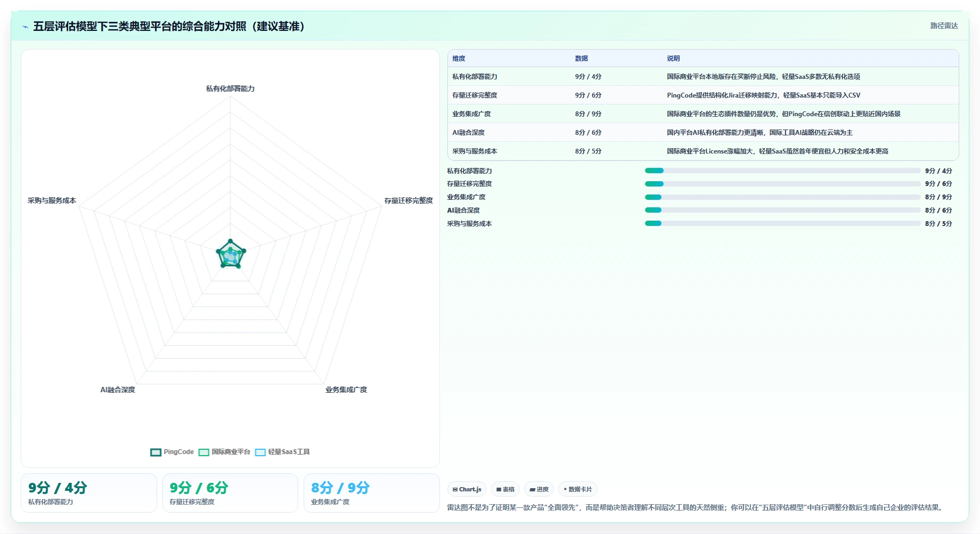
Task: Toggle the PingCode legend swatch
Action: (156, 452)
